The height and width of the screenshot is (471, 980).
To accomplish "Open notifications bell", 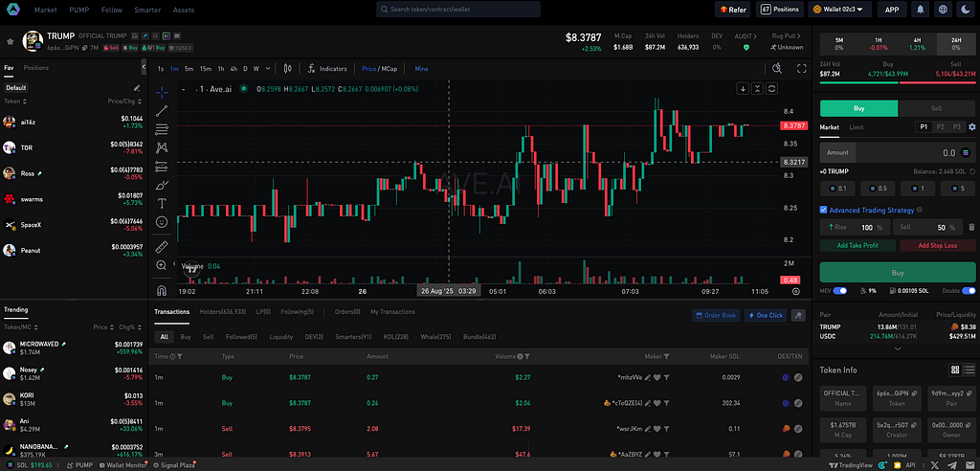I will tap(921, 10).
